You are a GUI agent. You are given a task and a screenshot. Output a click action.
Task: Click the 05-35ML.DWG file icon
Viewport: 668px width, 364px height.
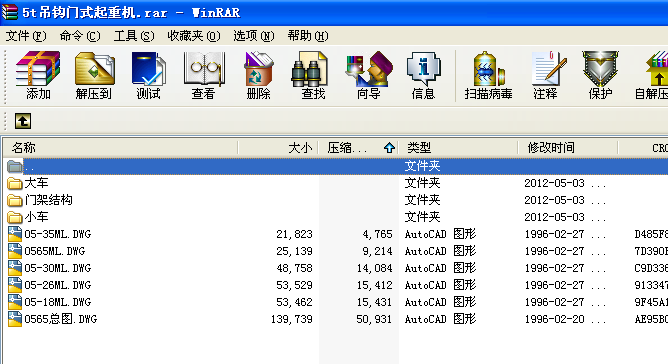tap(15, 234)
